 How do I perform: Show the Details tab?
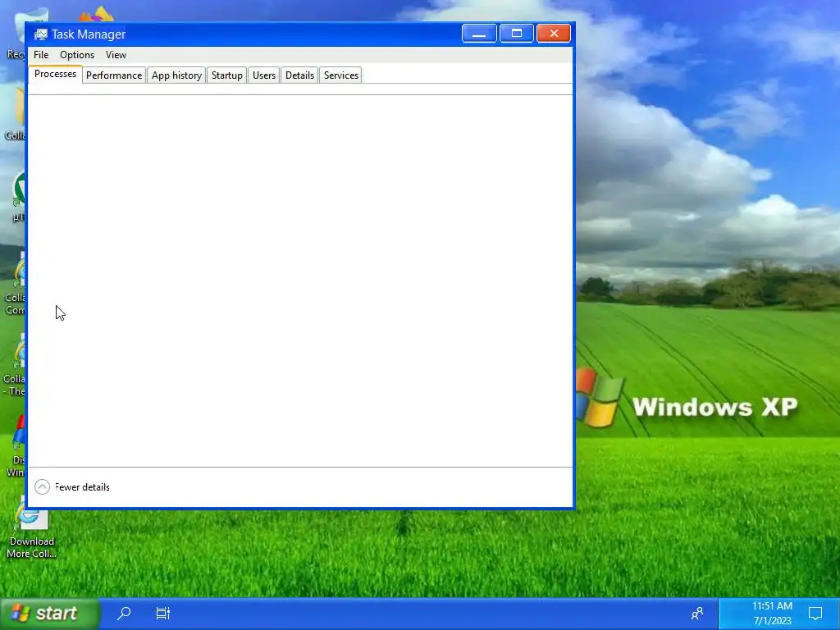coord(299,75)
